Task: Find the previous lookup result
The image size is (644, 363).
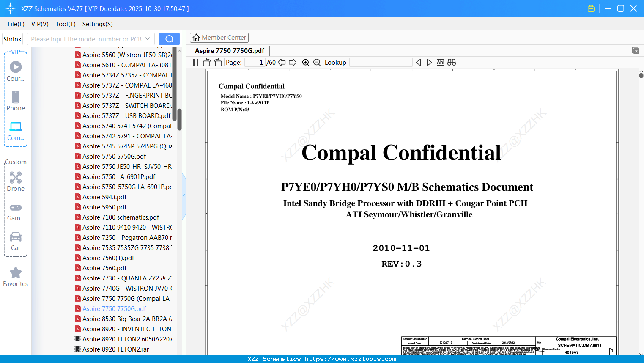Action: click(x=418, y=63)
